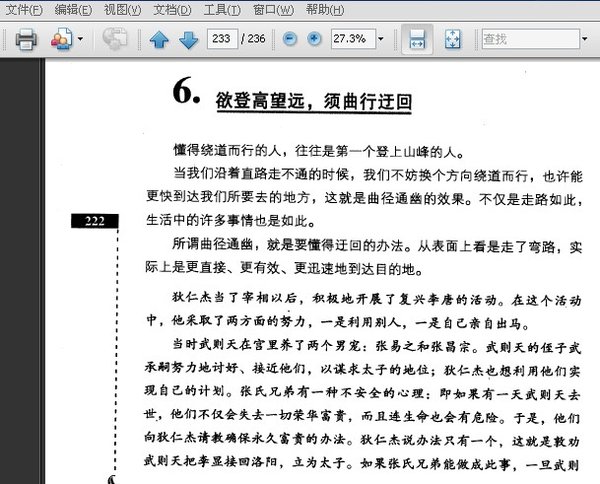600x484 pixels.
Task: Click the line starting 所谓曲径通幽
Action: 377,245
